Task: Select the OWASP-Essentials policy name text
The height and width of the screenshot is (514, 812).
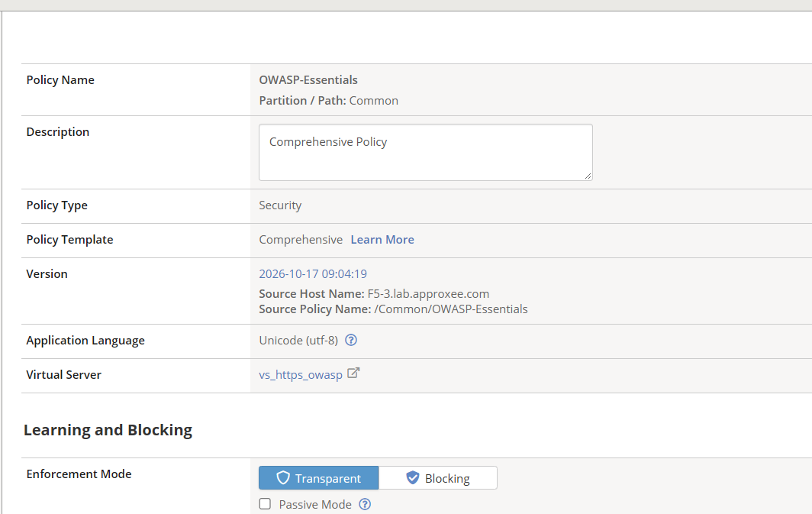Action: tap(308, 79)
